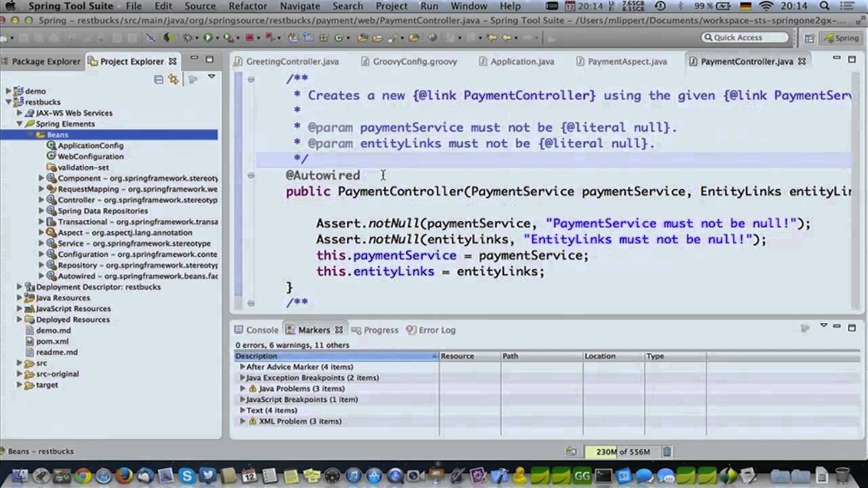This screenshot has width=868, height=488.
Task: Close the Markers view tab
Action: pos(338,330)
